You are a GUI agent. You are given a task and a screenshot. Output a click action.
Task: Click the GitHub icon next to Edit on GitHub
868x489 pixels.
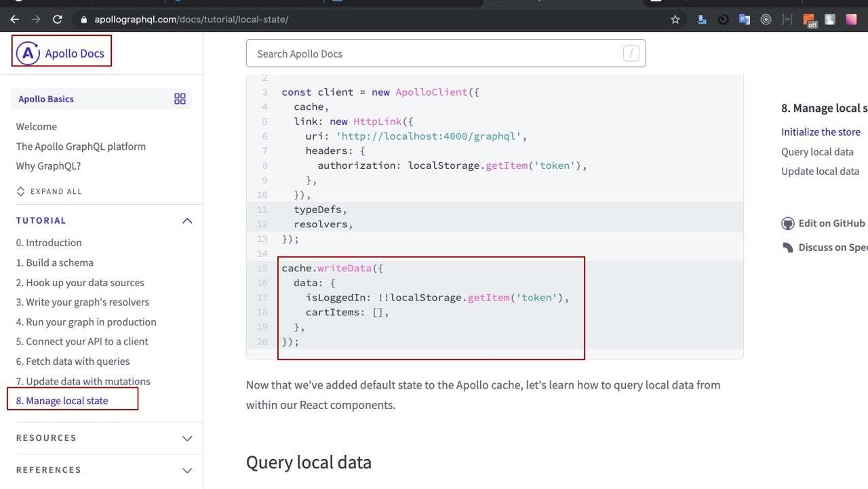(x=787, y=223)
